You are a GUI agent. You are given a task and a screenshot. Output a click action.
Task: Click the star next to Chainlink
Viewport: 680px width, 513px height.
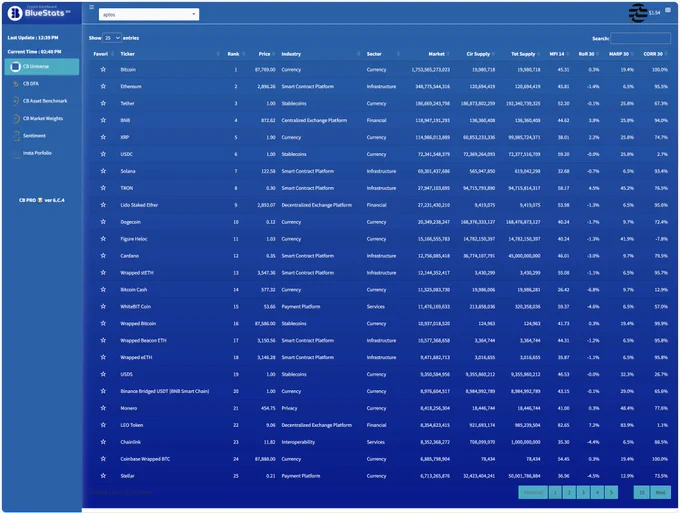coord(103,441)
